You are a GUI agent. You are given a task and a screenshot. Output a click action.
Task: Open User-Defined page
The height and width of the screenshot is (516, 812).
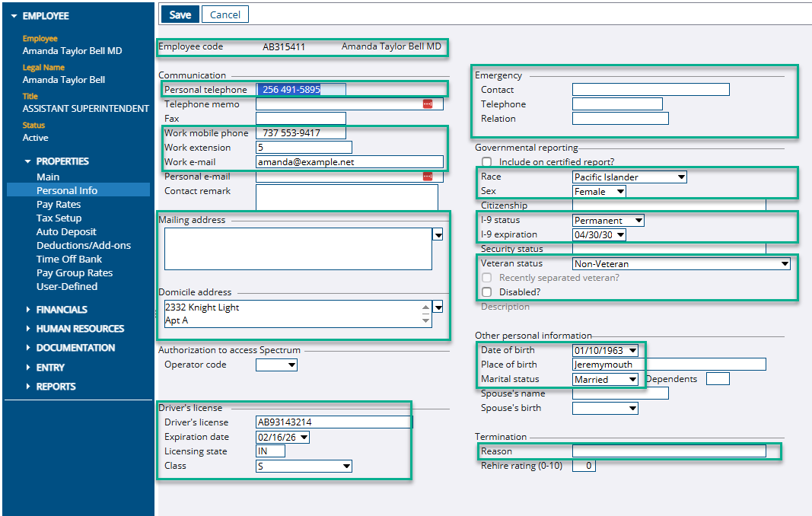[67, 286]
